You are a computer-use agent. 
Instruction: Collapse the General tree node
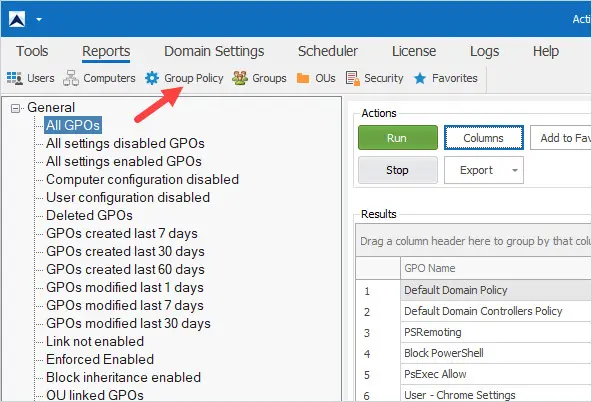point(15,109)
